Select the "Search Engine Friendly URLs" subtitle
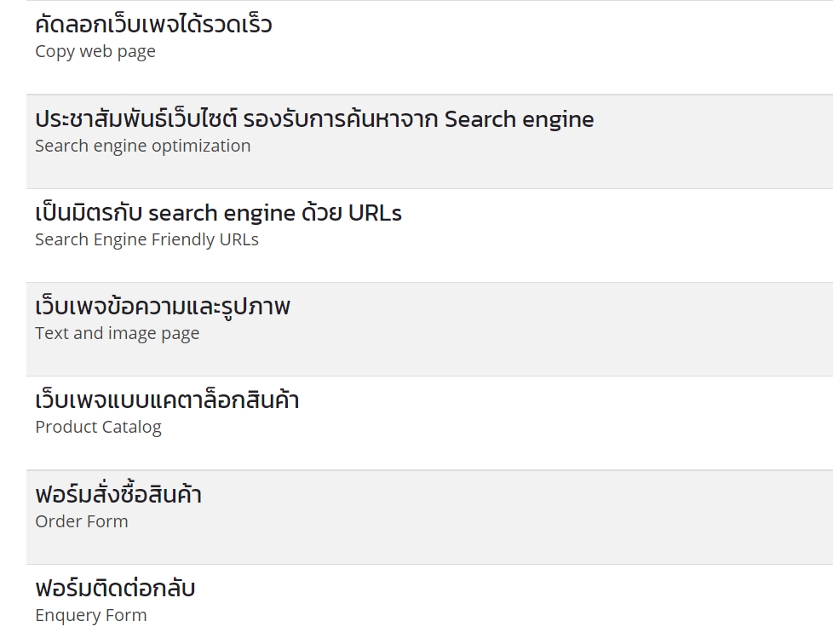Screen dimensions: 833x644 146,240
